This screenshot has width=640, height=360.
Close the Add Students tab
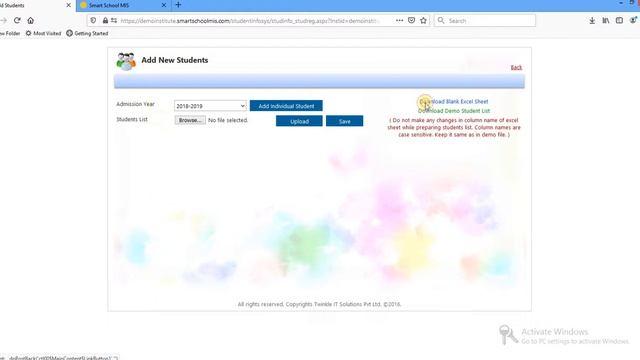pyautogui.click(x=68, y=5)
